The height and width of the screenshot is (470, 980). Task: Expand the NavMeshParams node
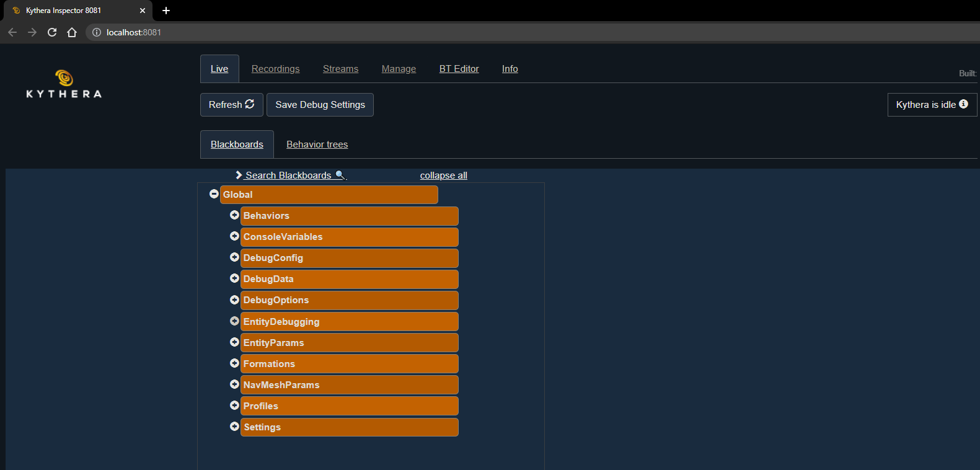pos(234,384)
